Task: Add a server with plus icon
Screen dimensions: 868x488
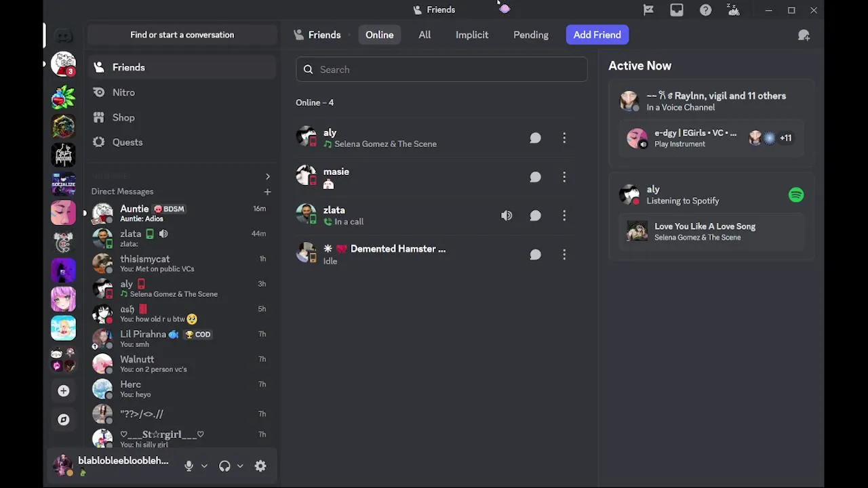Action: 63,391
